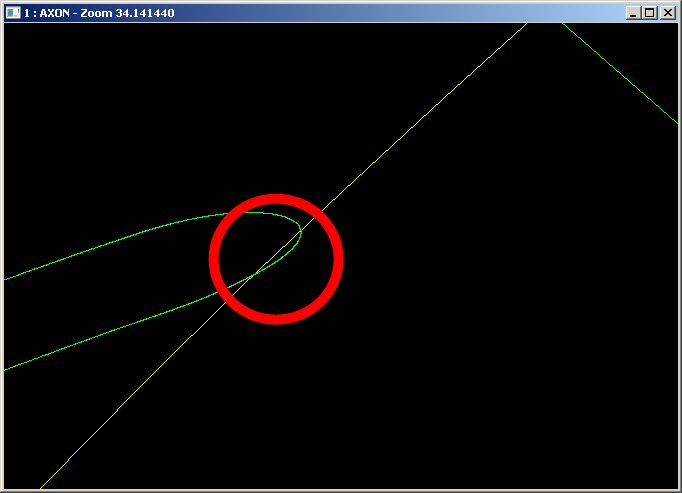Select the green line in the top-right corner
This screenshot has height=493, width=682.
[x=620, y=72]
